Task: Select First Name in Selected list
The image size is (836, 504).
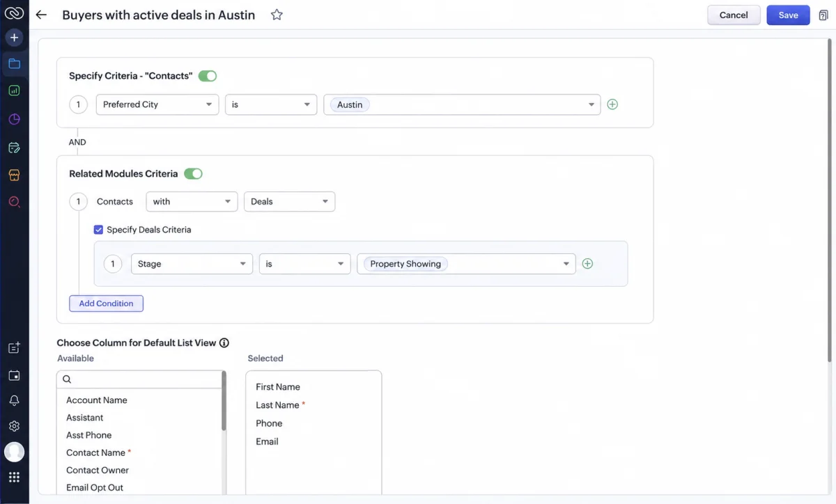Action: 278,387
